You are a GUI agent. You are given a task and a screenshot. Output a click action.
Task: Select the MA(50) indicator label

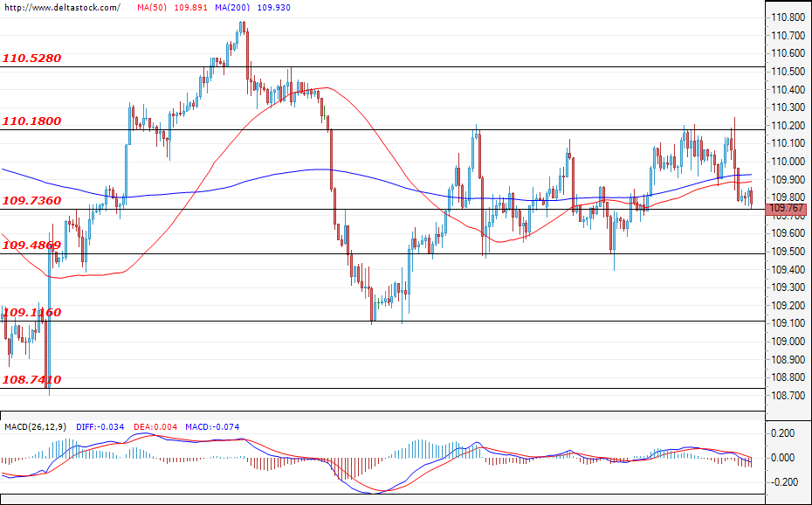[152, 8]
